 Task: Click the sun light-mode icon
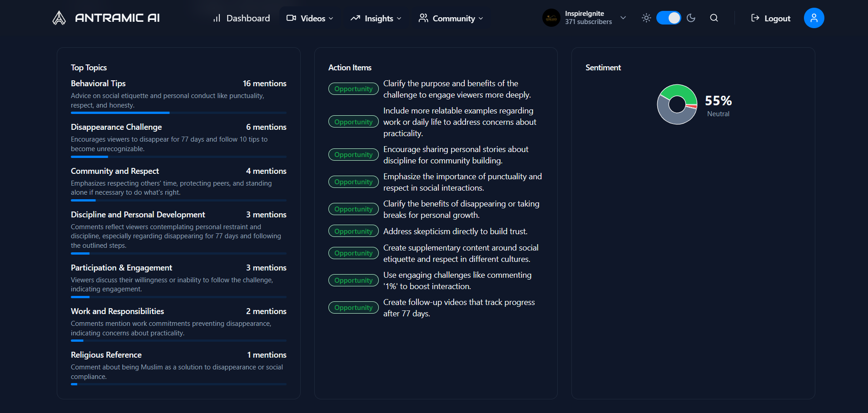pos(646,18)
